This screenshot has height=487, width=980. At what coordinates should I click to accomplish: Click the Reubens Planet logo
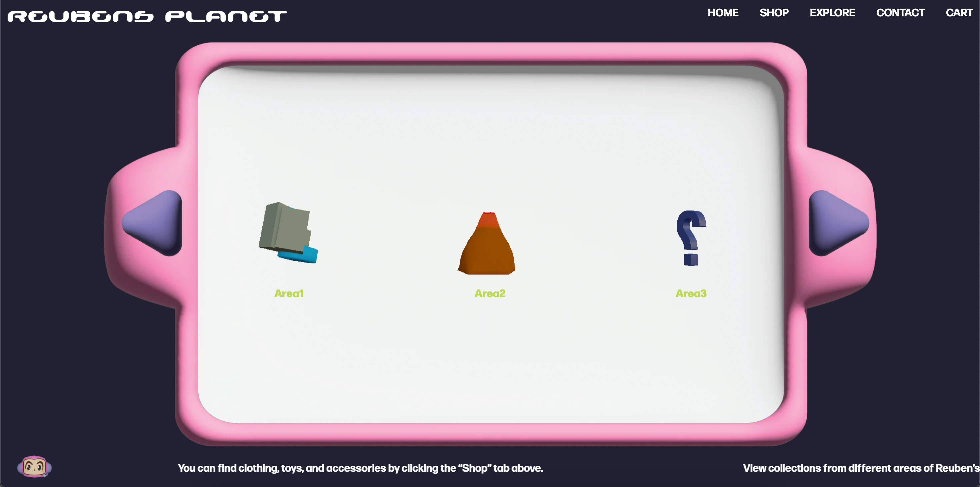(x=147, y=16)
